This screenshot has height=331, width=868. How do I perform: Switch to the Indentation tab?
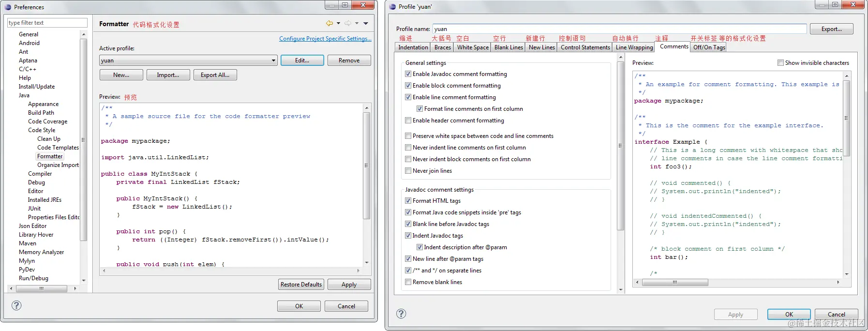413,47
